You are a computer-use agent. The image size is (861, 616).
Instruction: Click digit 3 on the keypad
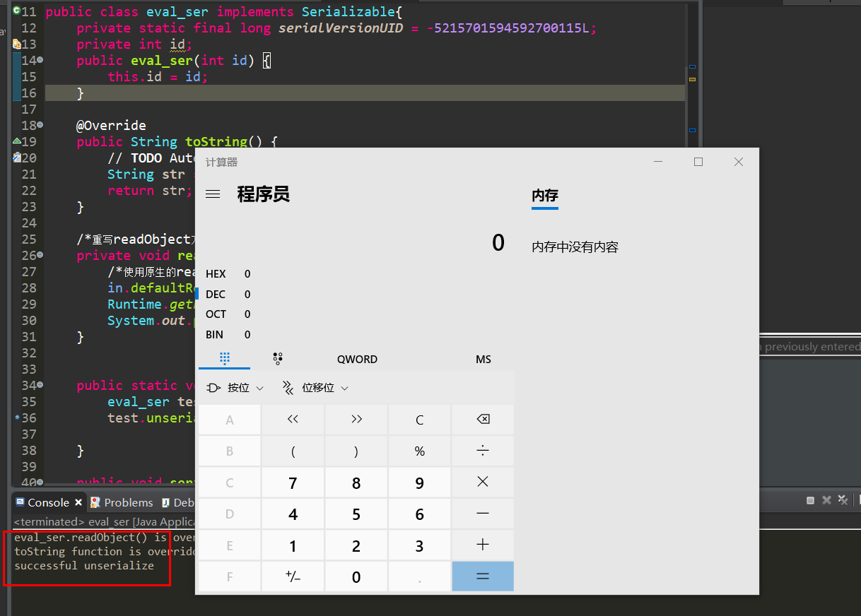point(420,545)
